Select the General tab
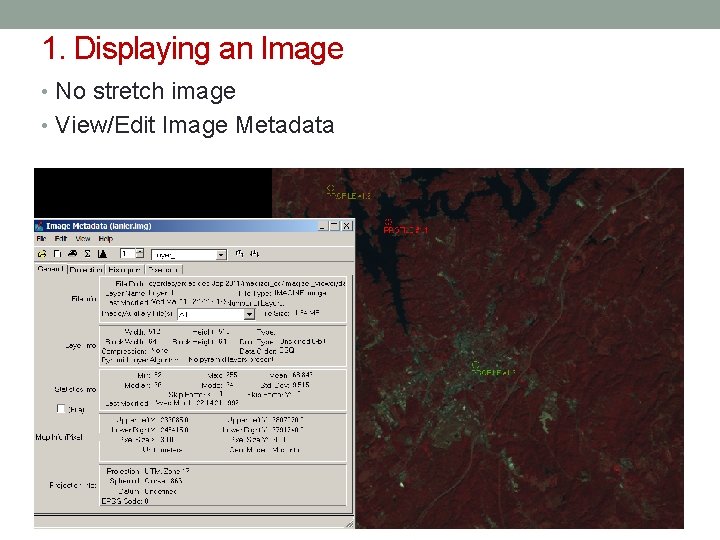720x540 pixels. point(51,269)
